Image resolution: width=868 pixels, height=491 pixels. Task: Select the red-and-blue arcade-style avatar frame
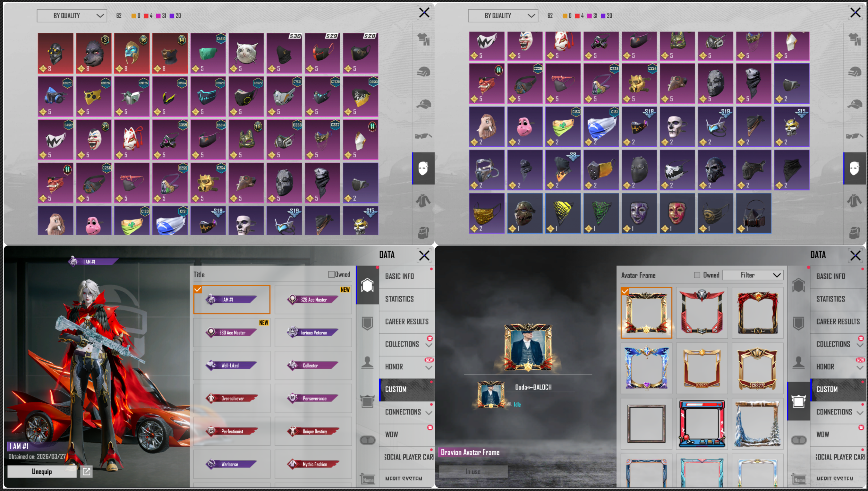[702, 424]
